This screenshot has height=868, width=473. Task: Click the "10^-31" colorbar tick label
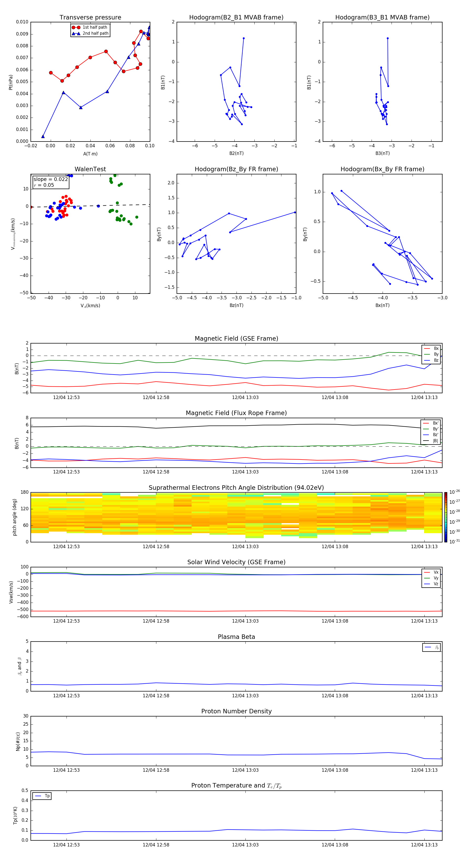pos(455,542)
